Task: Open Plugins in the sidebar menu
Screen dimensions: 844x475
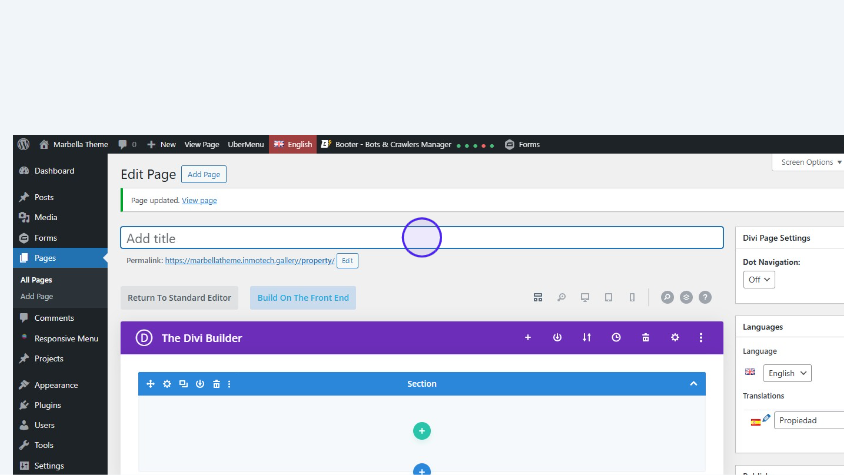Action: [47, 405]
